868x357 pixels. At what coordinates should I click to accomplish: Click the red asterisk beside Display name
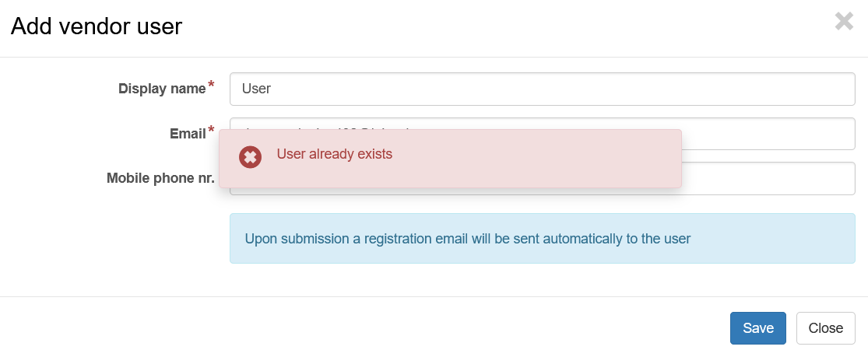pyautogui.click(x=211, y=86)
